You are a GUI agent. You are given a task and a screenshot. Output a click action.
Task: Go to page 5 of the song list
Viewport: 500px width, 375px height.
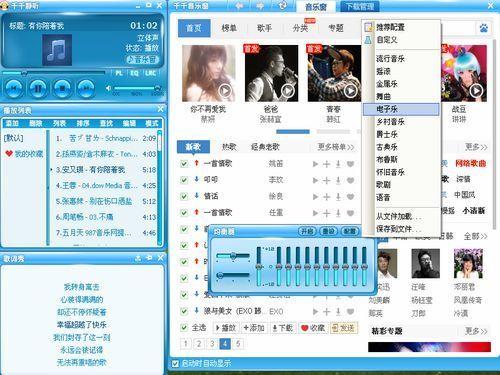point(238,344)
